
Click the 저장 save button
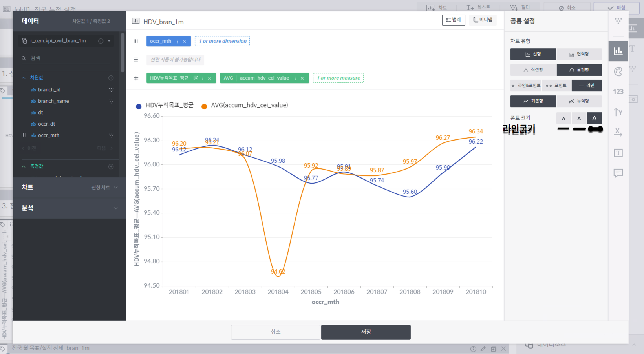pyautogui.click(x=366, y=332)
